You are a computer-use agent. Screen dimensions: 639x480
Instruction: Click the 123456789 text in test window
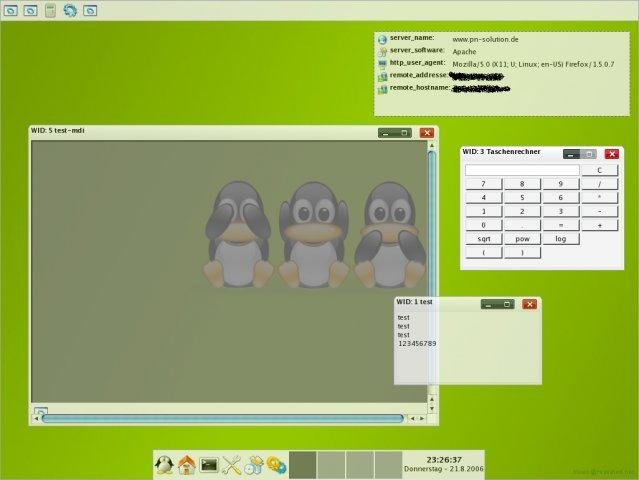coord(417,343)
